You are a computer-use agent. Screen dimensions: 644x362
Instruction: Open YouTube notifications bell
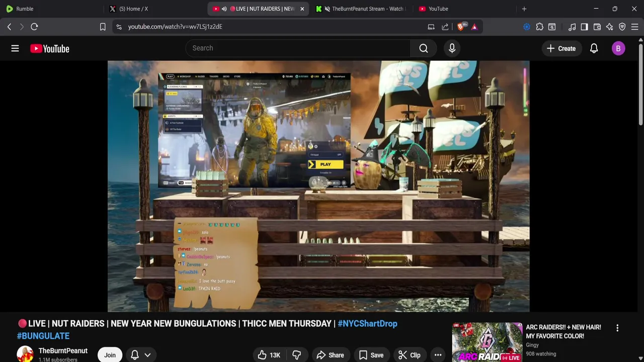point(594,48)
